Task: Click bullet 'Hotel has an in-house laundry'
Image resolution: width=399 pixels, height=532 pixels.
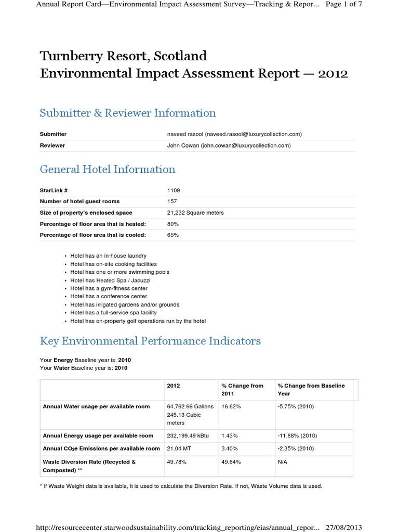Action: 108,256
